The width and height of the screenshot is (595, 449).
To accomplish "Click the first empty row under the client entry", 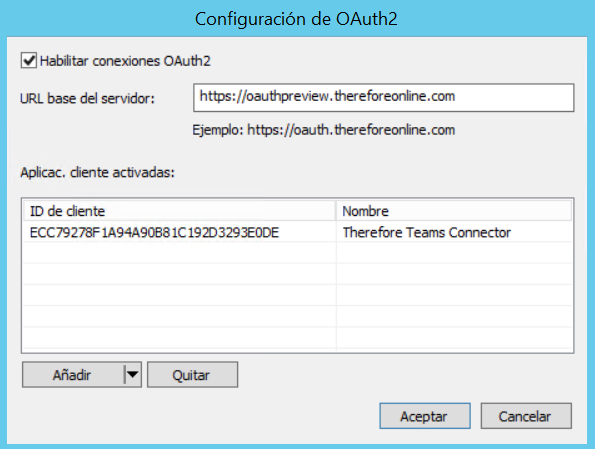I will 298,253.
